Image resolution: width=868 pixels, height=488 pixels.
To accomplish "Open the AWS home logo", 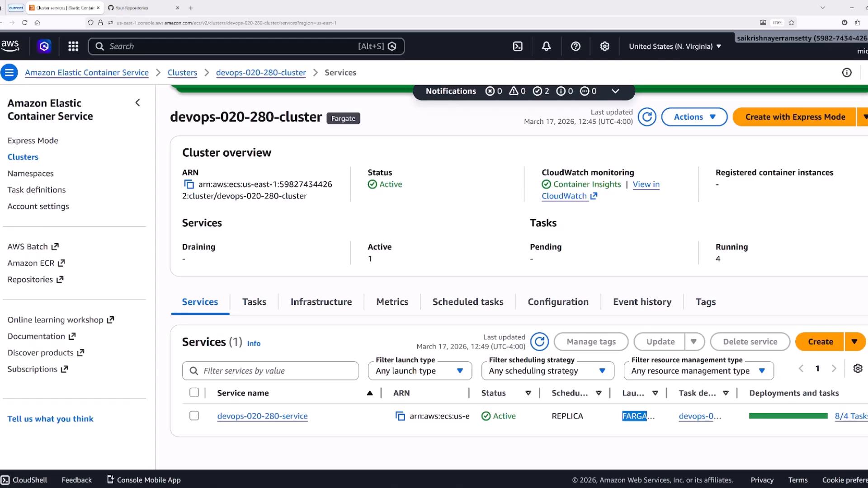I will 10,46.
